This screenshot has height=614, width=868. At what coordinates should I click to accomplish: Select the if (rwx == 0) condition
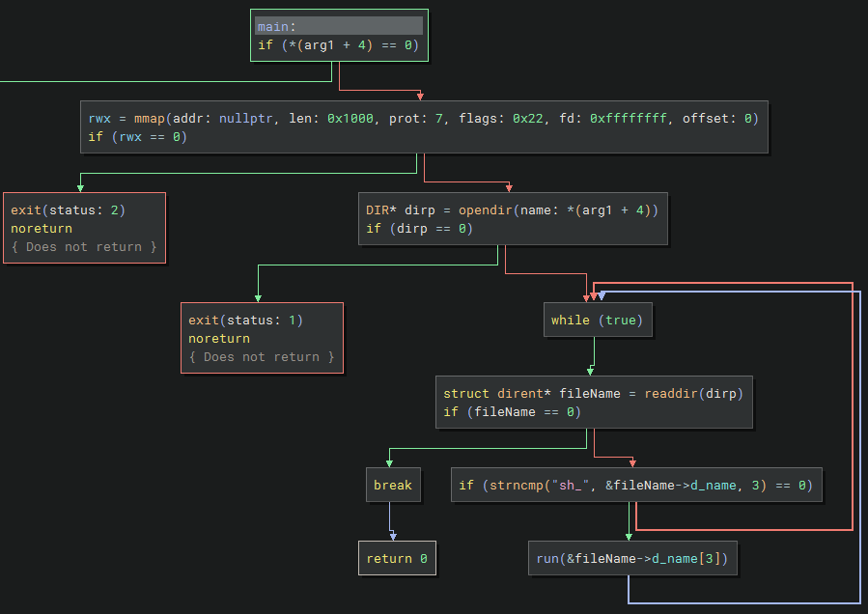coord(137,137)
